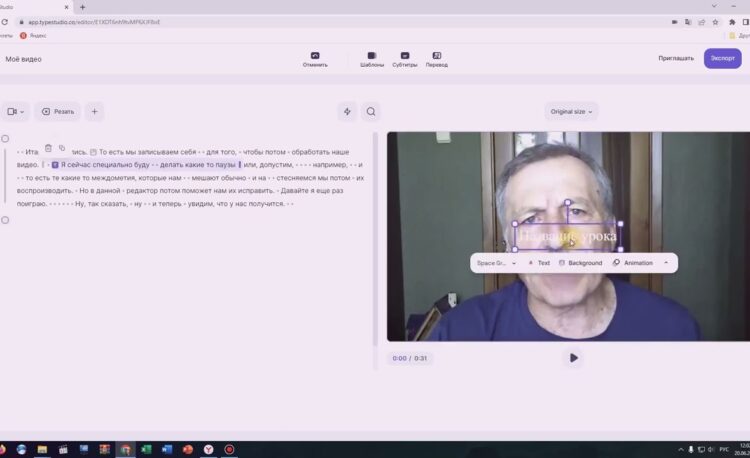Click the Экспорт button
This screenshot has height=458, width=750.
click(x=722, y=58)
